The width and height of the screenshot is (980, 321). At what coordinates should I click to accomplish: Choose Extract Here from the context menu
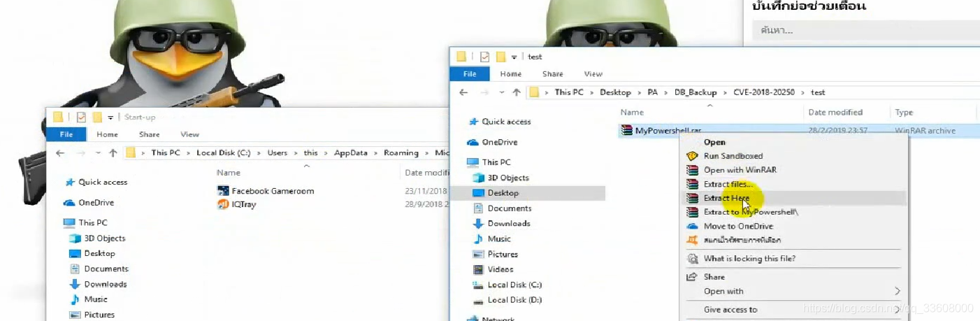(726, 198)
